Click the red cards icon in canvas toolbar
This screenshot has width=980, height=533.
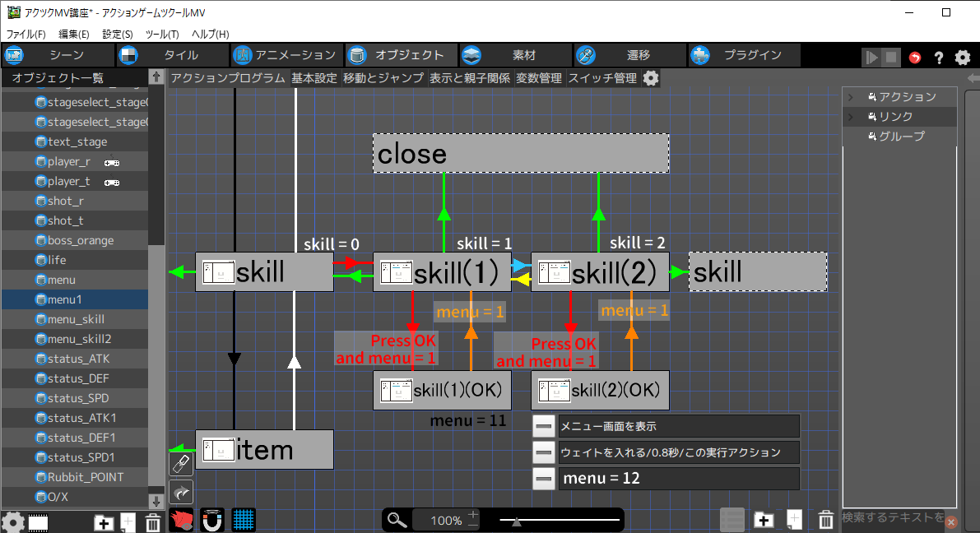coord(181,520)
